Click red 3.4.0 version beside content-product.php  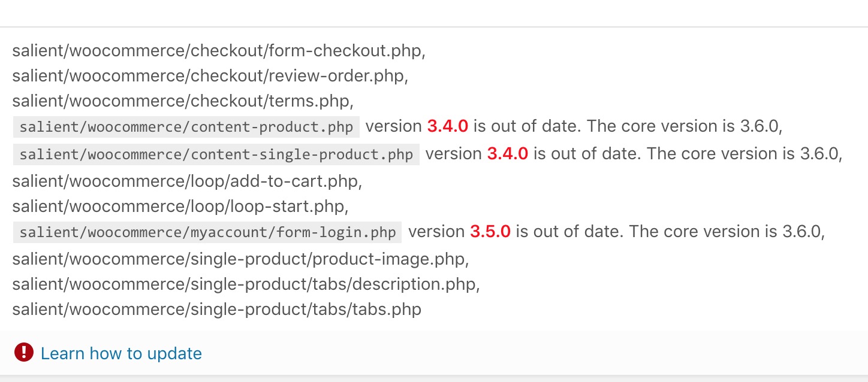pos(447,126)
